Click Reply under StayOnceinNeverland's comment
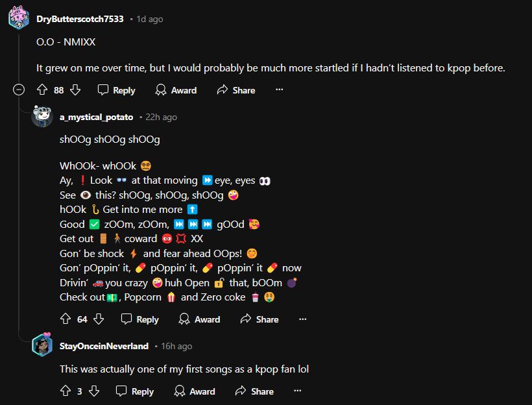Viewport: 532px width, 405px height. pos(141,391)
